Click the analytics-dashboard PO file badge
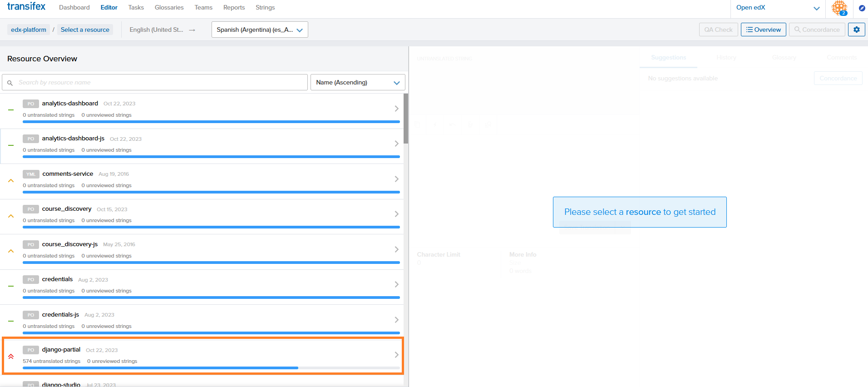The image size is (868, 387). coord(30,104)
